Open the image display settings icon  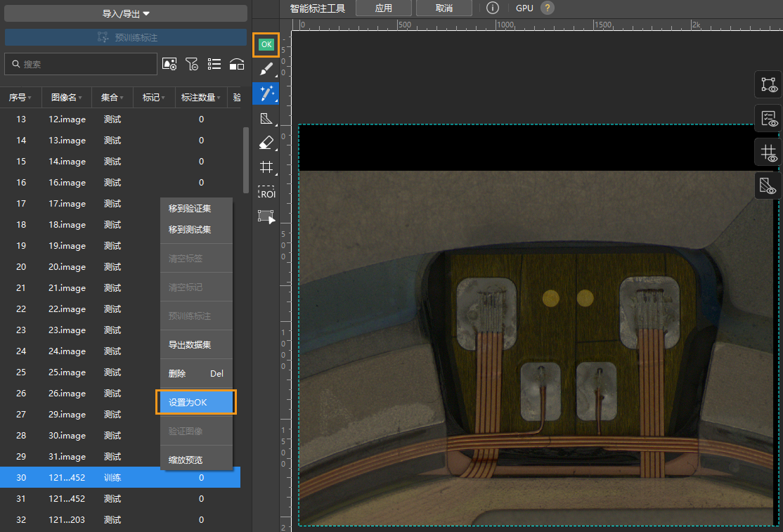pyautogui.click(x=170, y=64)
